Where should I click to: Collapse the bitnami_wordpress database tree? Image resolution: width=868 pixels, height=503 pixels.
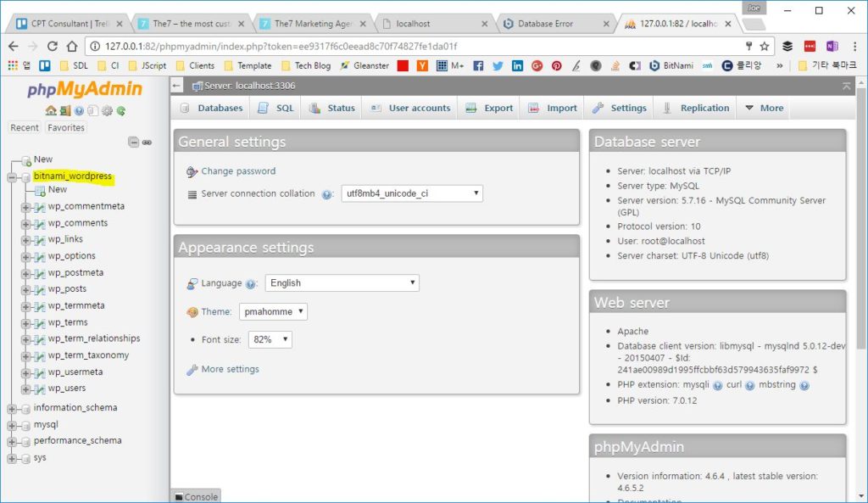coord(12,177)
